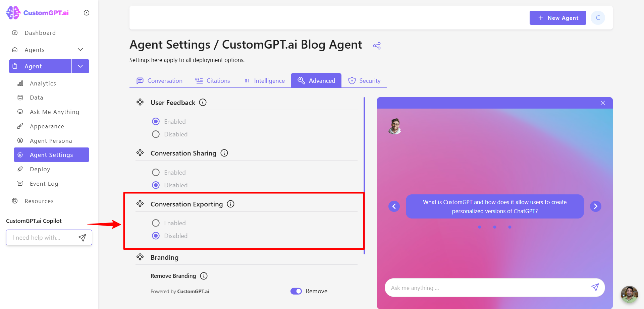Click the User Feedback section icon
This screenshot has width=644, height=309.
click(140, 102)
